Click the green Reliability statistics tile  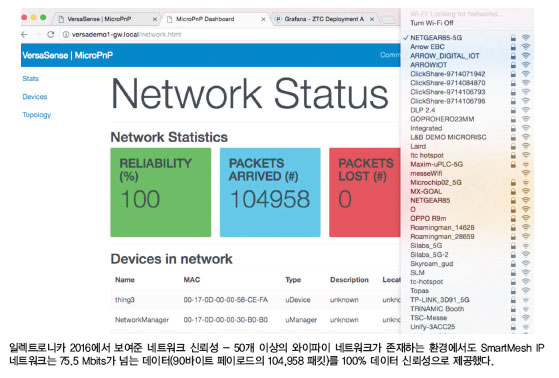coord(161,192)
